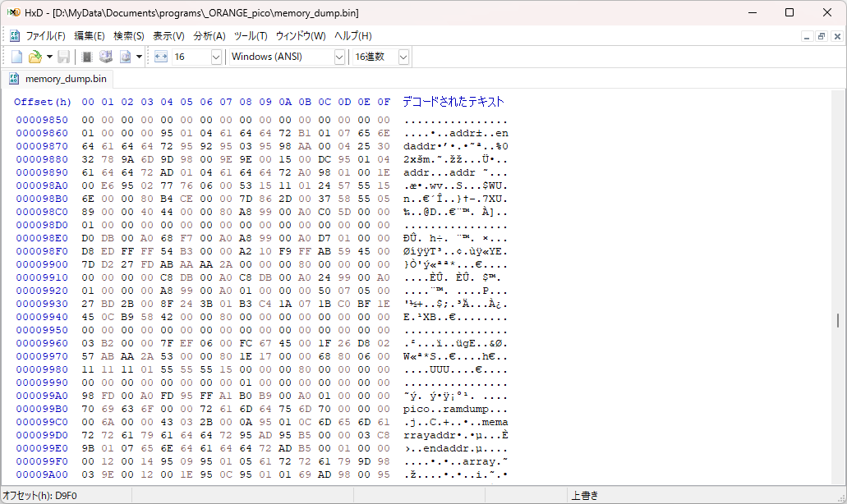
Task: Open the 16進数 offset base dropdown
Action: tap(403, 57)
